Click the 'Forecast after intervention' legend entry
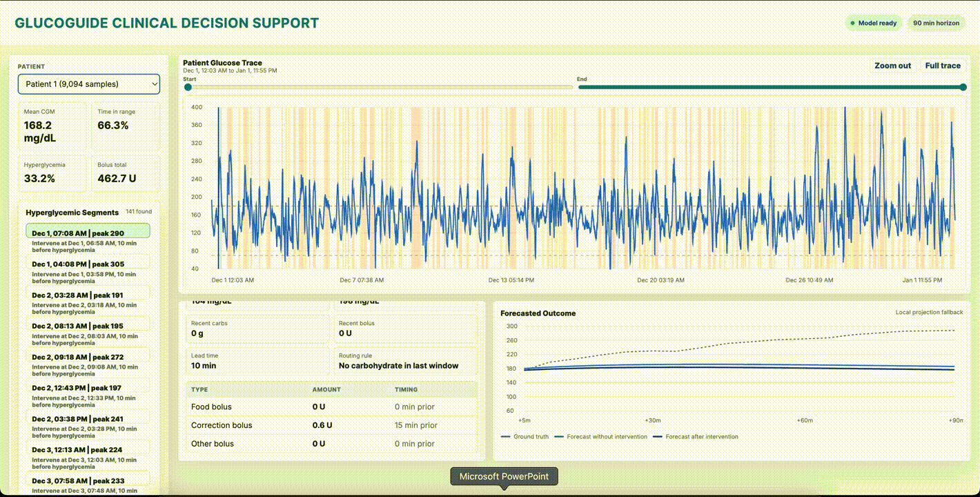Screen dimensions: 980x497 click(x=696, y=437)
